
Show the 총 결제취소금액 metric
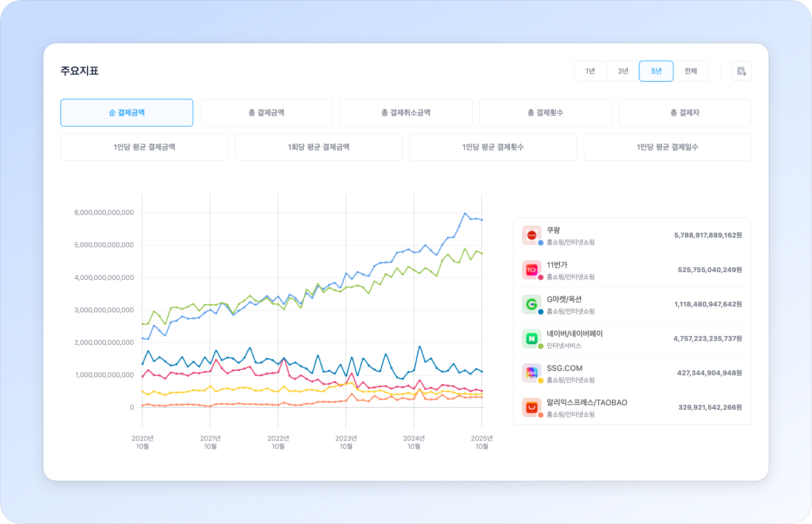pos(406,113)
